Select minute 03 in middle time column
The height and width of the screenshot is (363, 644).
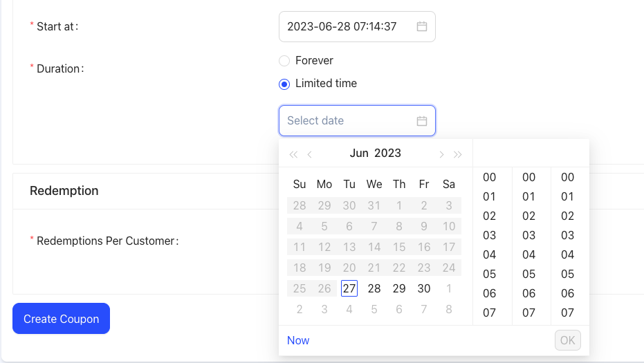click(529, 235)
